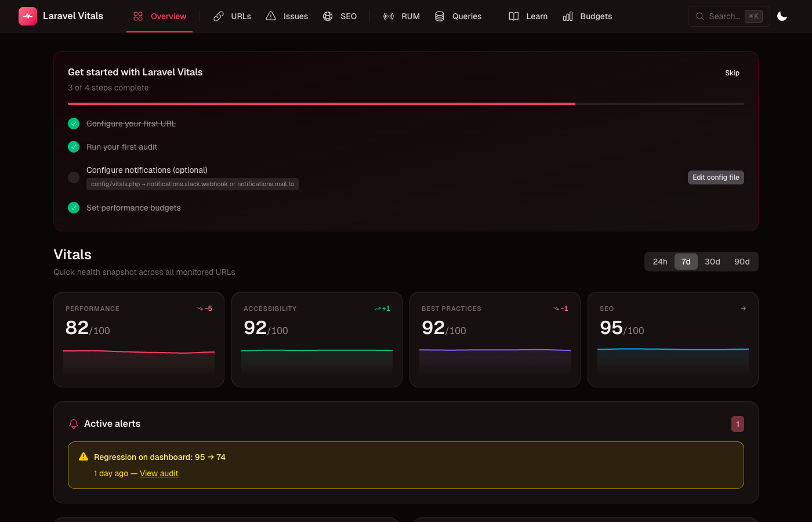Open the RUM tab
Viewport: 812px width, 522px height.
pos(401,16)
